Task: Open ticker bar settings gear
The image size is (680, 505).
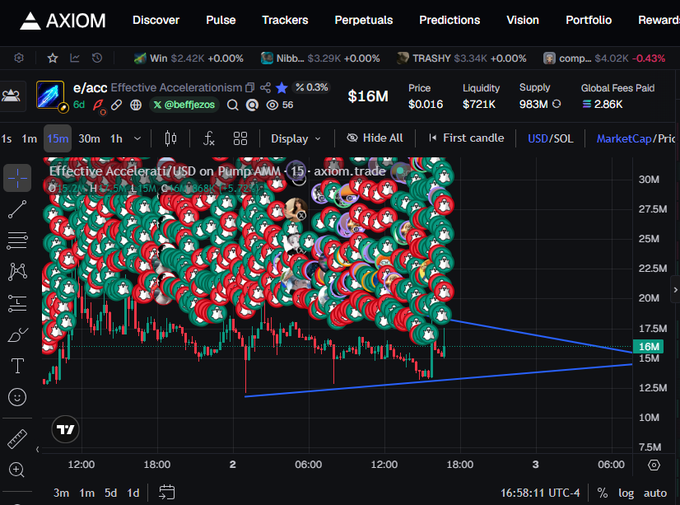Action: [x=19, y=58]
